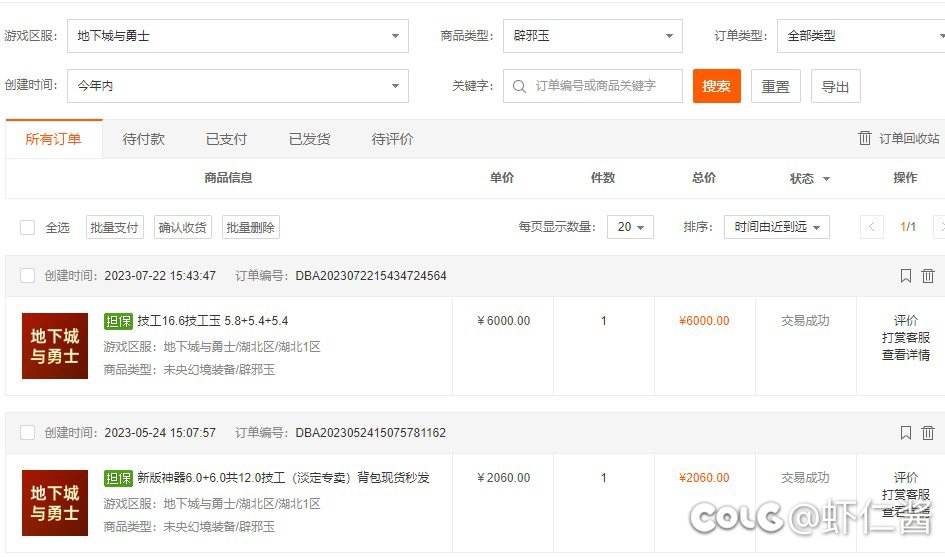Open item title 技工16.6技工玉 5.8+5.4+5.4
This screenshot has height=557, width=945.
(x=213, y=321)
